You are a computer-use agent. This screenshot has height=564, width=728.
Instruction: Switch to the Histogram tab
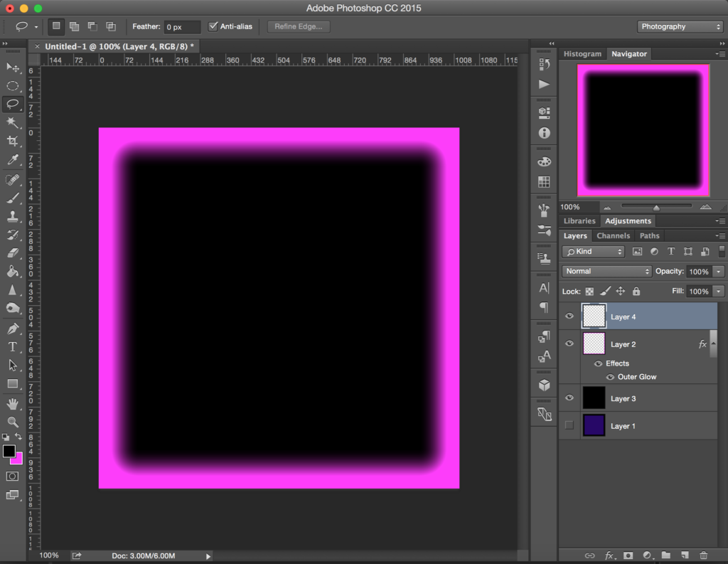(x=582, y=54)
